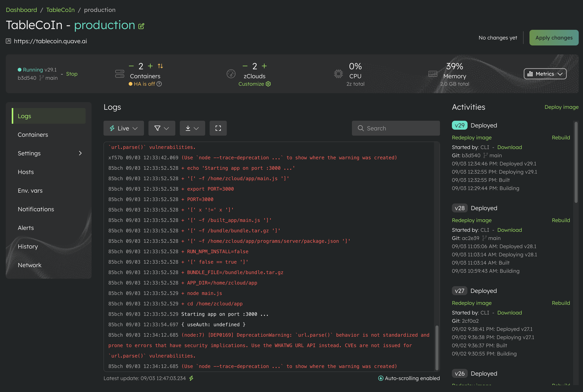Click the CPU chip icon
The width and height of the screenshot is (583, 392).
(x=338, y=74)
